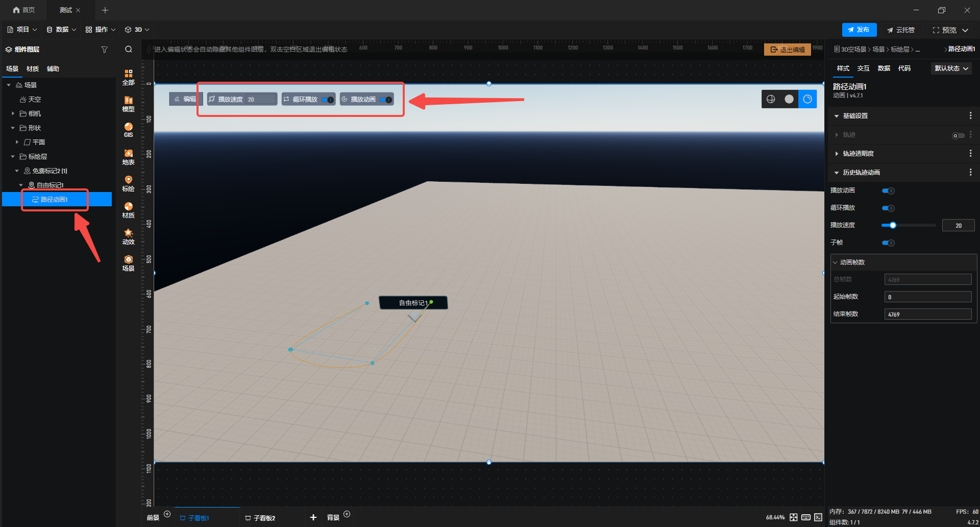Switch to the 交互 tab
Viewport: 980px width, 527px height.
[x=863, y=68]
